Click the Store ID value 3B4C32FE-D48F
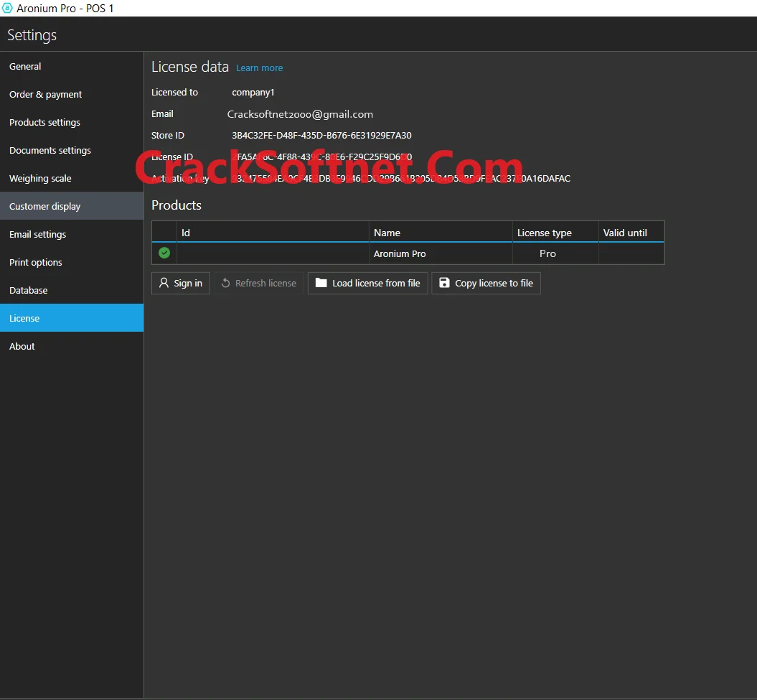 321,135
